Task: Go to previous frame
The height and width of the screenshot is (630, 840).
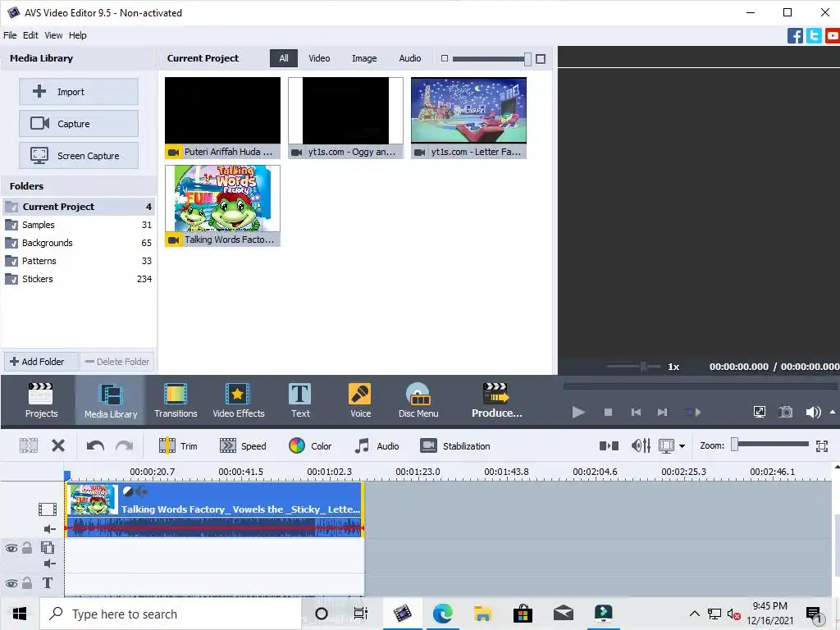Action: coord(636,412)
